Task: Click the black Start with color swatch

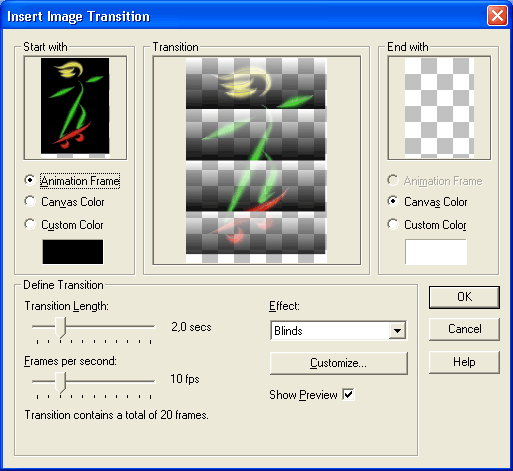Action: [73, 252]
